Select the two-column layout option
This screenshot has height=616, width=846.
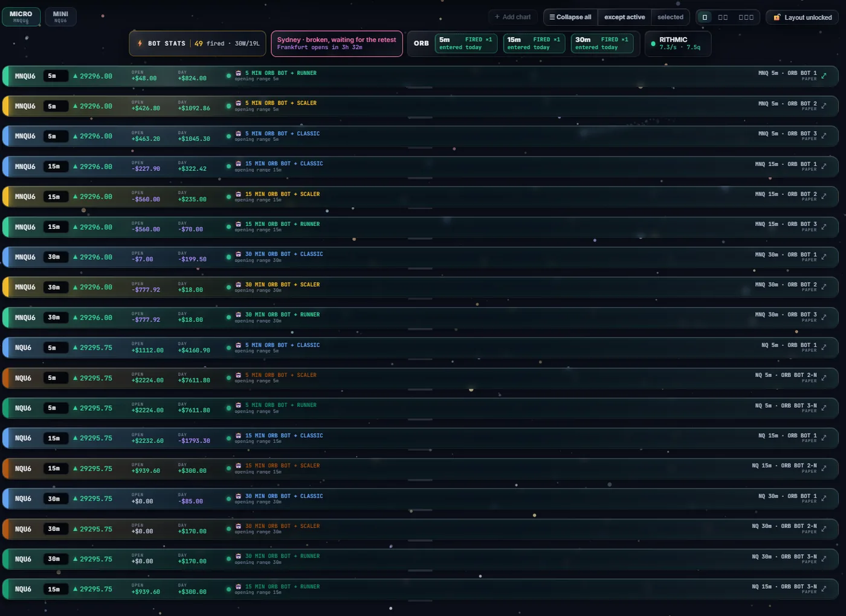[723, 18]
